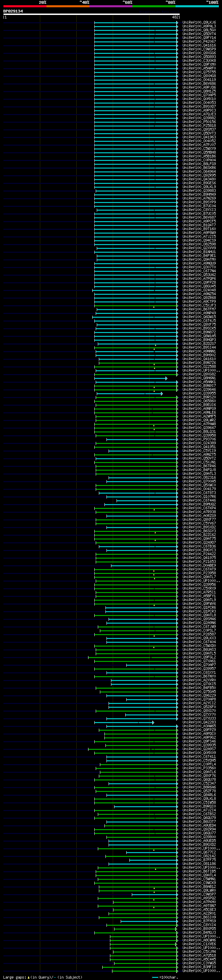Screen dimensions: 222x980
Task: Select the UniRef100_C3U0K8 label
Action: 199,60
